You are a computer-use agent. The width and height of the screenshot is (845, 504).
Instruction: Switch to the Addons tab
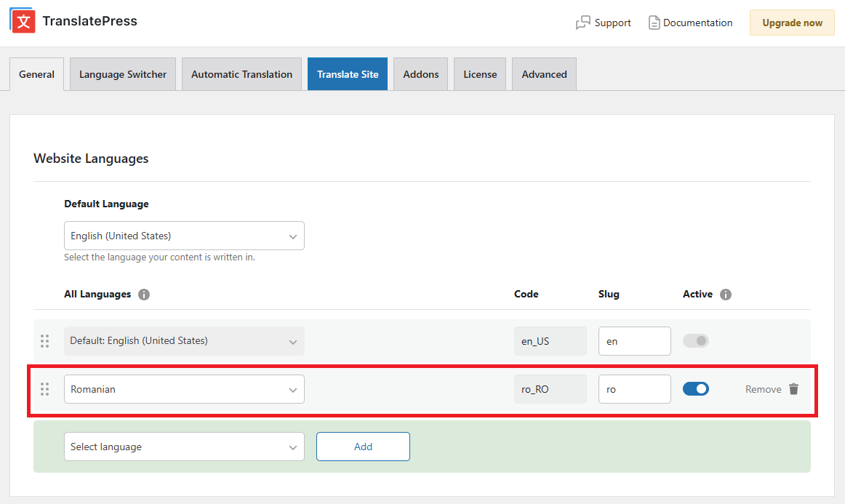tap(420, 73)
